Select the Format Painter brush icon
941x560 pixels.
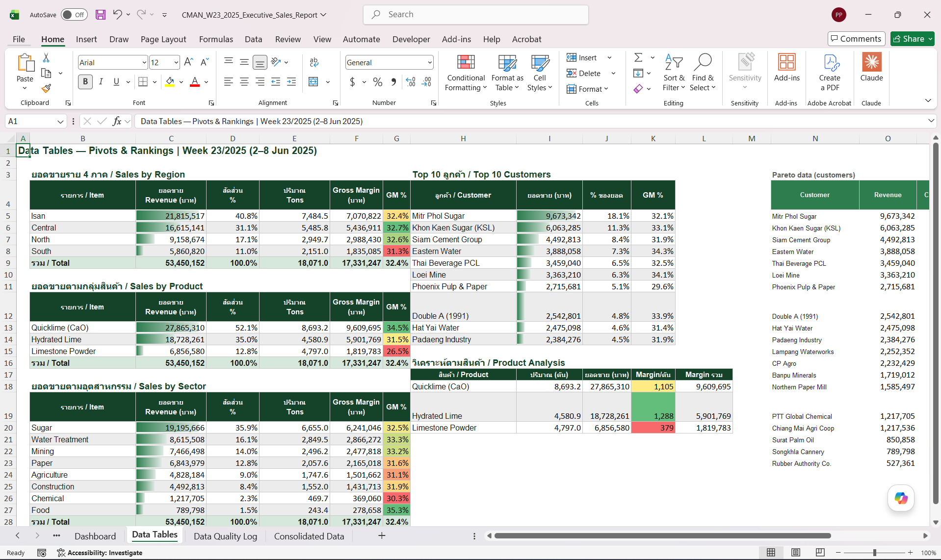point(46,88)
